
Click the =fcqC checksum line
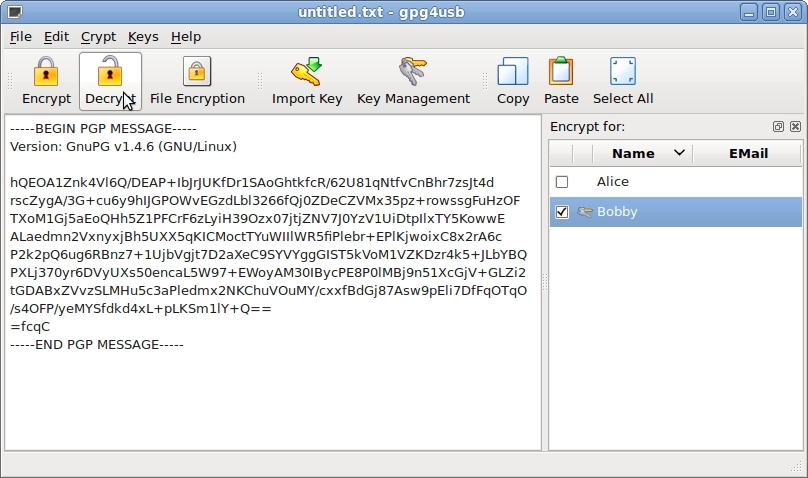(30, 327)
